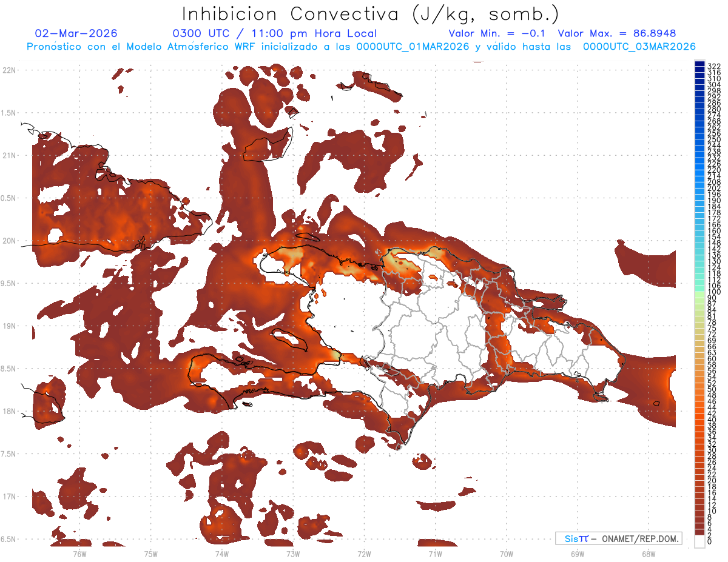Click the 71W longitude label

[x=435, y=554]
